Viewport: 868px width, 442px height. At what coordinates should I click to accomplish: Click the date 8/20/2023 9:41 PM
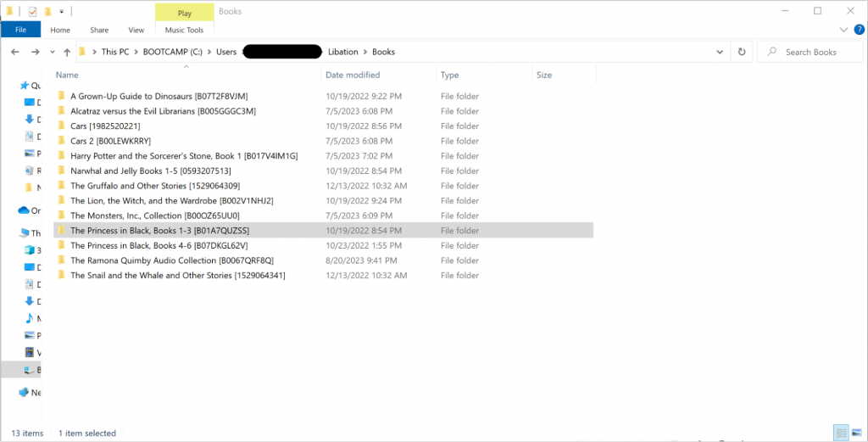361,260
